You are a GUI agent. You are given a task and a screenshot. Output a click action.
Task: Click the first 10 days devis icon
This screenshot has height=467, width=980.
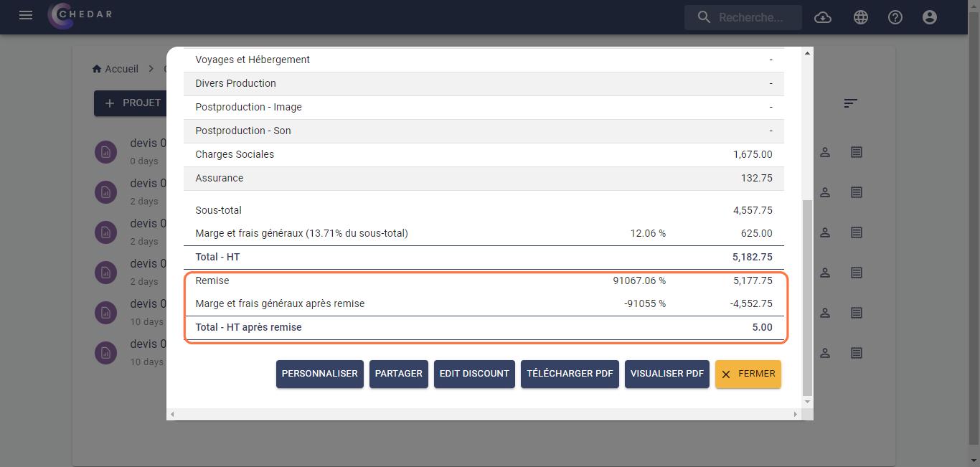pos(106,313)
